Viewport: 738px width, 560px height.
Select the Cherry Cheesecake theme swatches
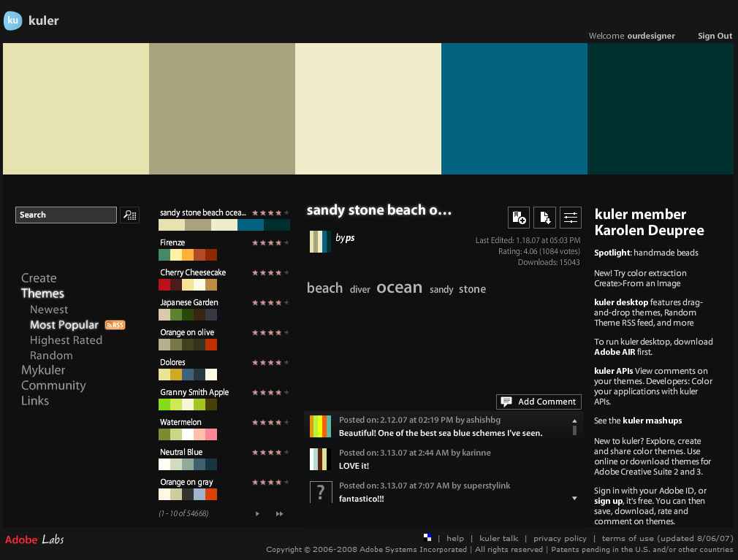[x=188, y=285]
